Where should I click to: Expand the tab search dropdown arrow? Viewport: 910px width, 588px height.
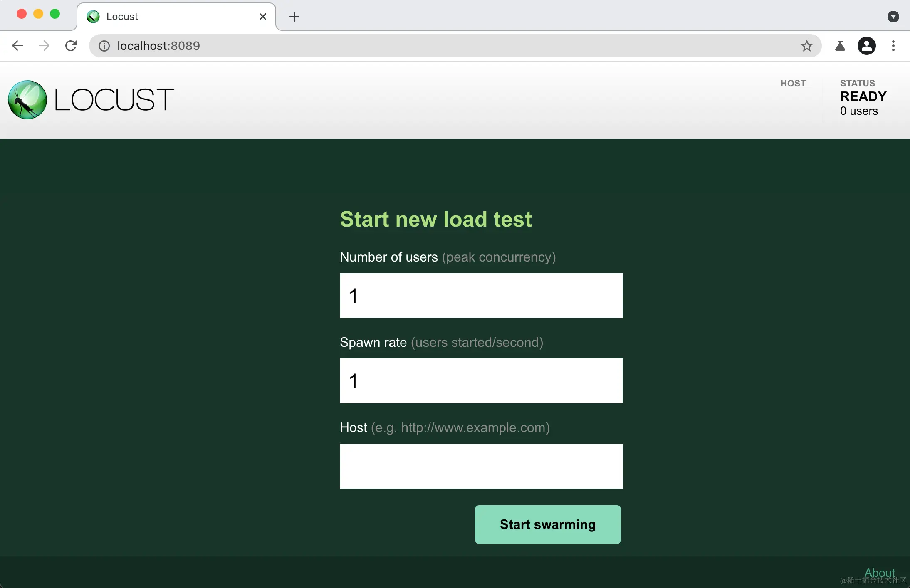click(893, 17)
